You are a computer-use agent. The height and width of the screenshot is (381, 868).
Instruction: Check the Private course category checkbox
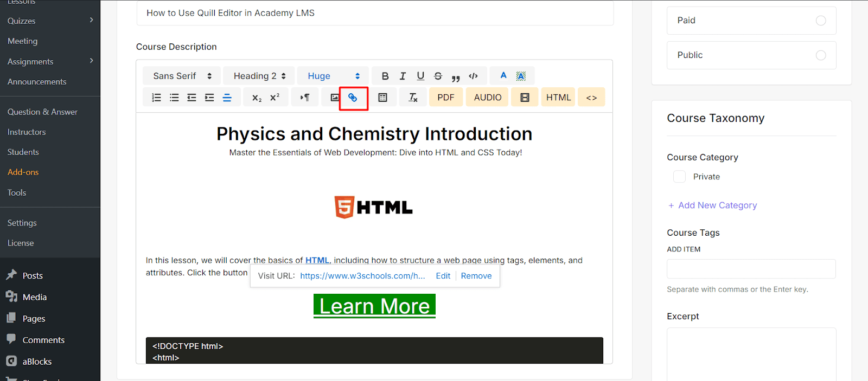679,176
